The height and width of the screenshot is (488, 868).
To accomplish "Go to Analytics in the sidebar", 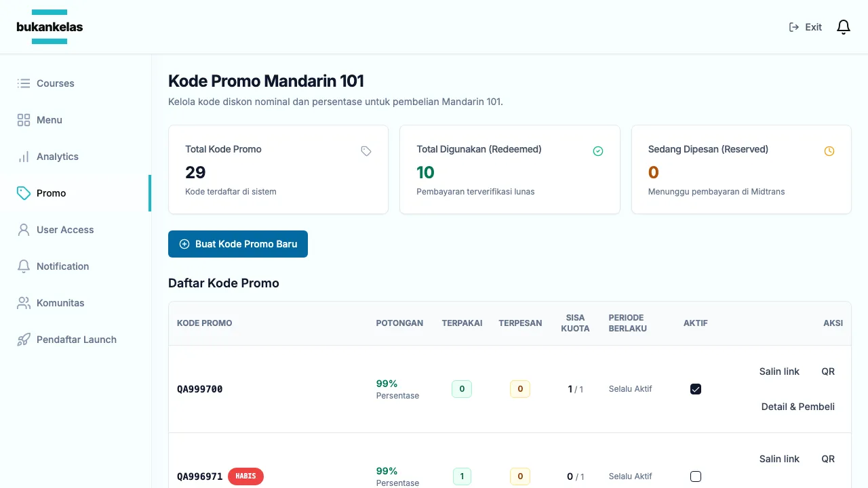I will coord(75,157).
